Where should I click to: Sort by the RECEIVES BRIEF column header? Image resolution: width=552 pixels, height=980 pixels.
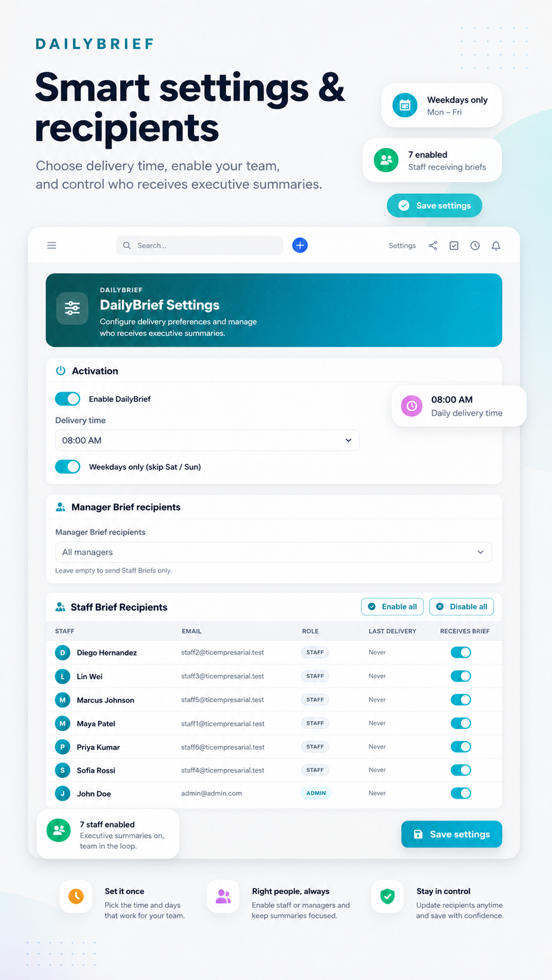465,631
